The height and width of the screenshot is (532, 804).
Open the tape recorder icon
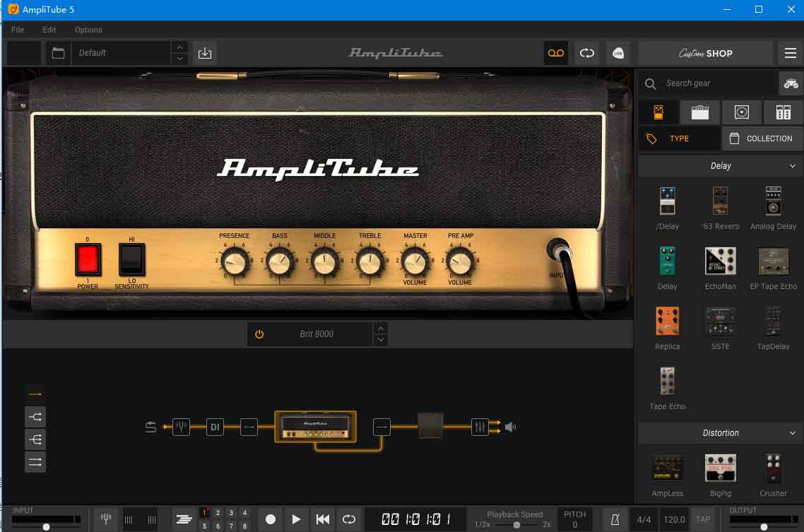(x=556, y=53)
